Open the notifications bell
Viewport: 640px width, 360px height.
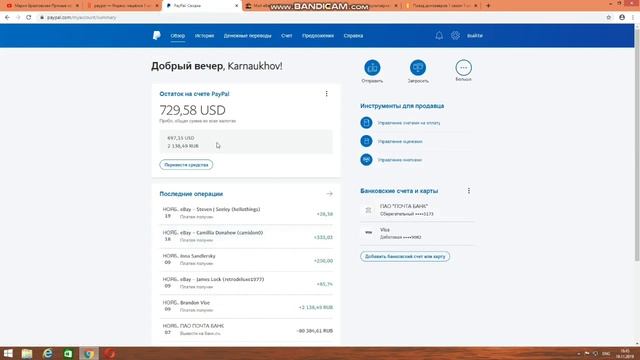coord(439,36)
